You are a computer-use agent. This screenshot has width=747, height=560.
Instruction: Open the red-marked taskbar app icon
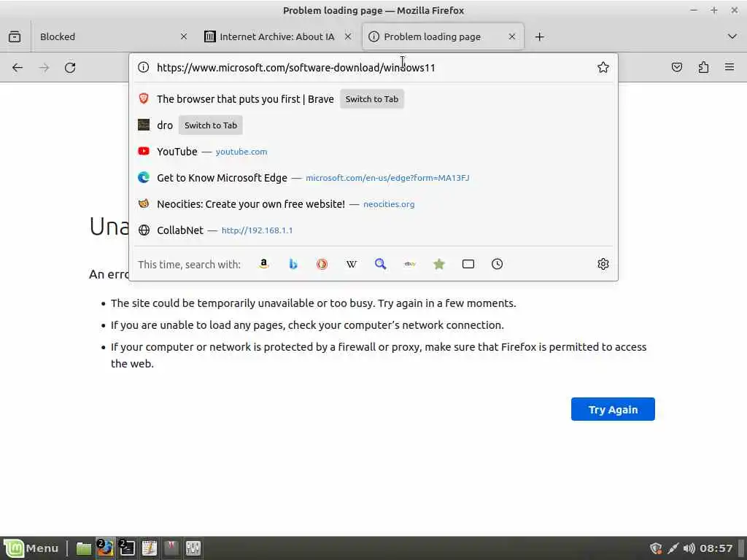[171, 548]
